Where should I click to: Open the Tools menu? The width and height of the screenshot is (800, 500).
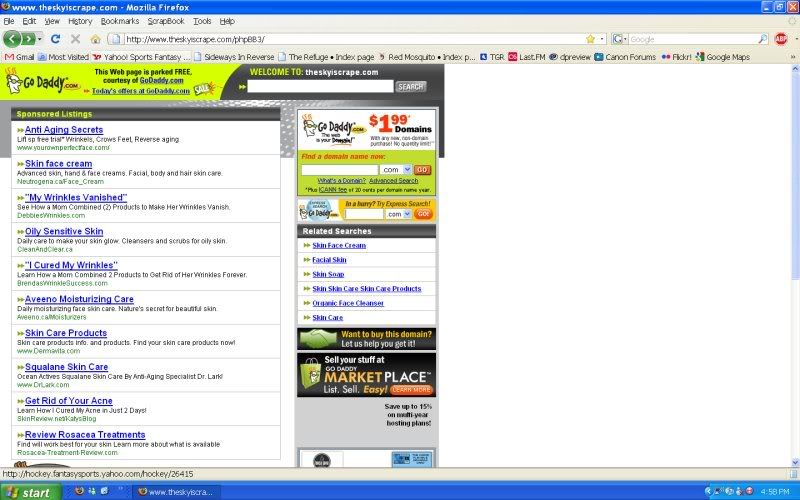[202, 21]
